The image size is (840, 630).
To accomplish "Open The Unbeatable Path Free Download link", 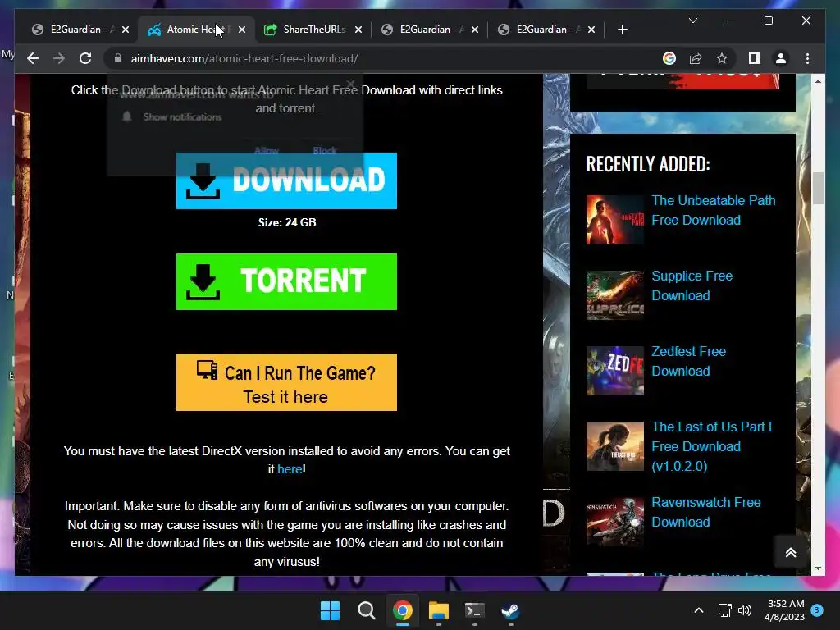I will pyautogui.click(x=713, y=210).
